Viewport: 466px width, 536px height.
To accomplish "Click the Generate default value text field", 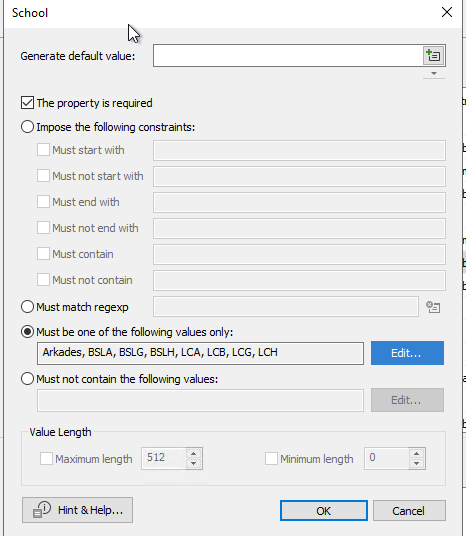I will (288, 55).
